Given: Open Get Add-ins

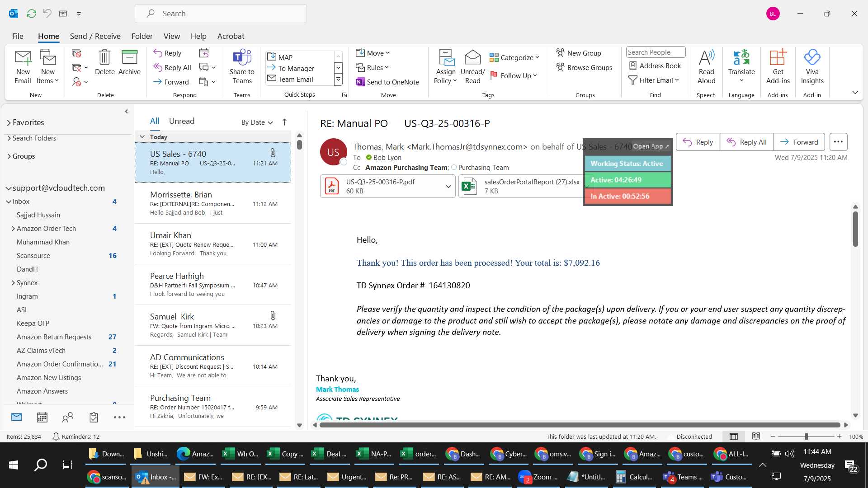Looking at the screenshot, I should coord(778,67).
